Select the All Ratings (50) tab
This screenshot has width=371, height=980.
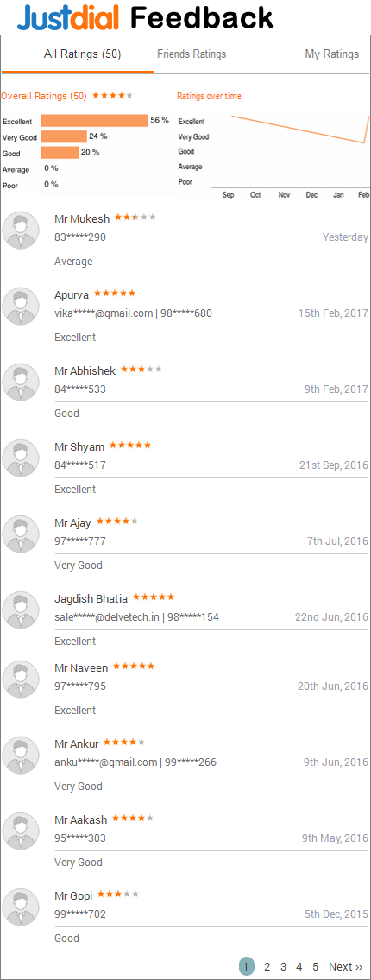83,54
